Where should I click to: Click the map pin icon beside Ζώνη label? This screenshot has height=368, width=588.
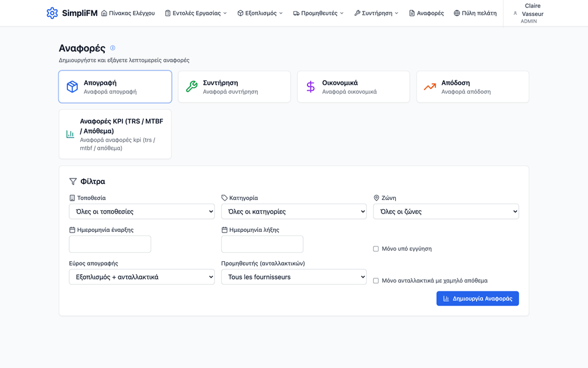coord(377,198)
